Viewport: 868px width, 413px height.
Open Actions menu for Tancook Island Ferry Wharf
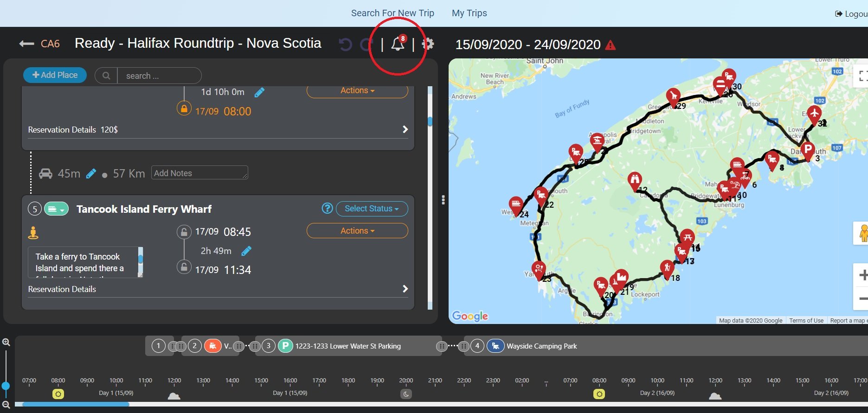[357, 231]
